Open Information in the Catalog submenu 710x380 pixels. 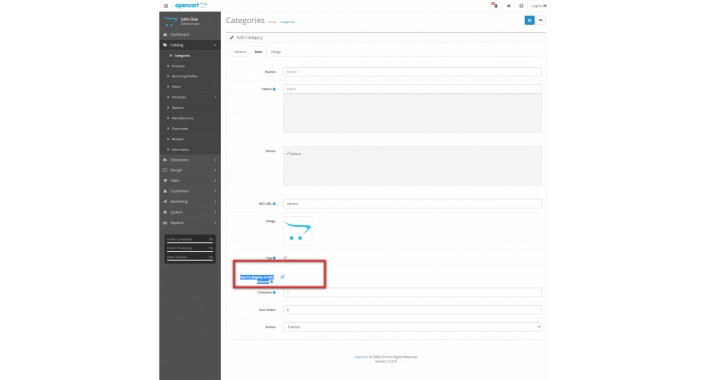[x=190, y=149]
